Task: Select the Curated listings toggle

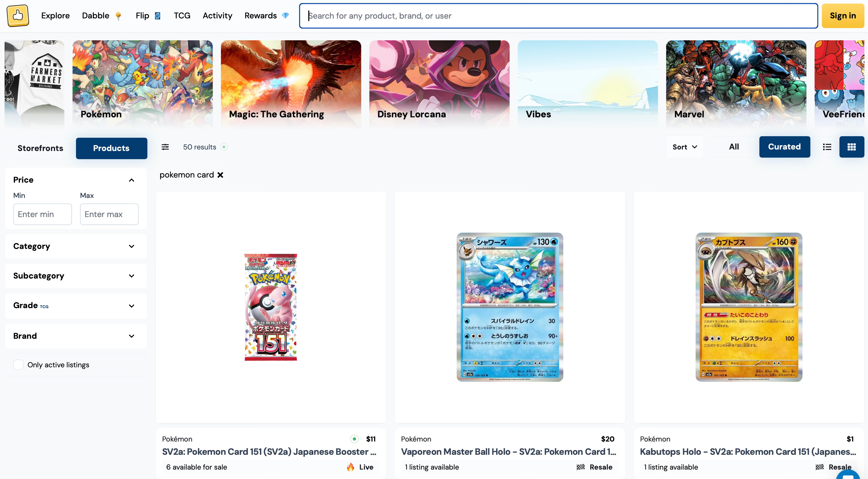Action: click(x=784, y=147)
